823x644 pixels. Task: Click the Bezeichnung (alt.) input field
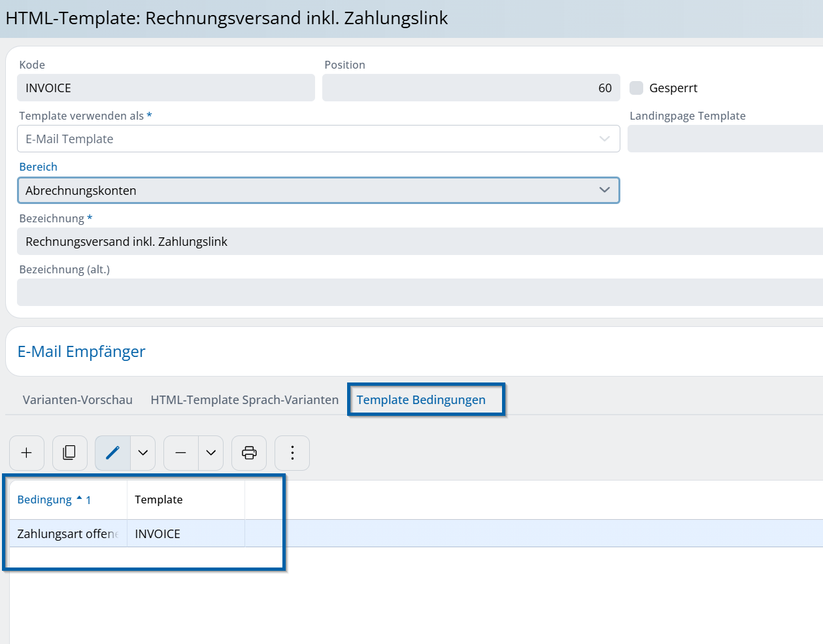coord(418,292)
